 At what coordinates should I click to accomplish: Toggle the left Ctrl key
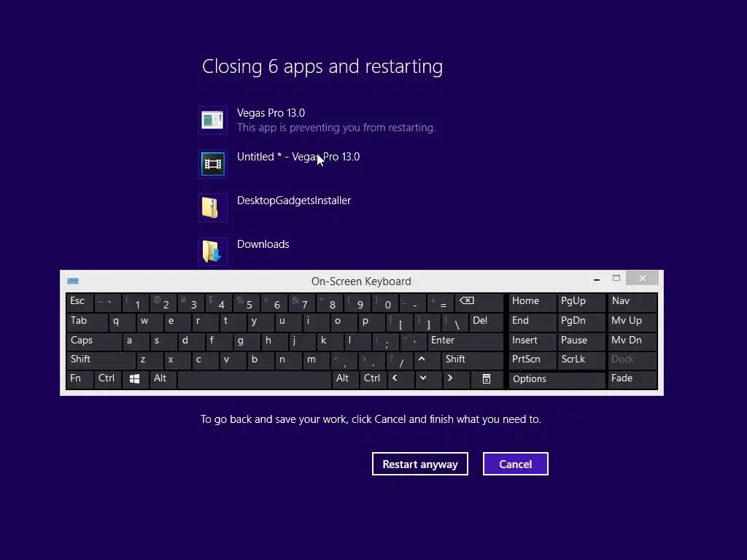[107, 379]
